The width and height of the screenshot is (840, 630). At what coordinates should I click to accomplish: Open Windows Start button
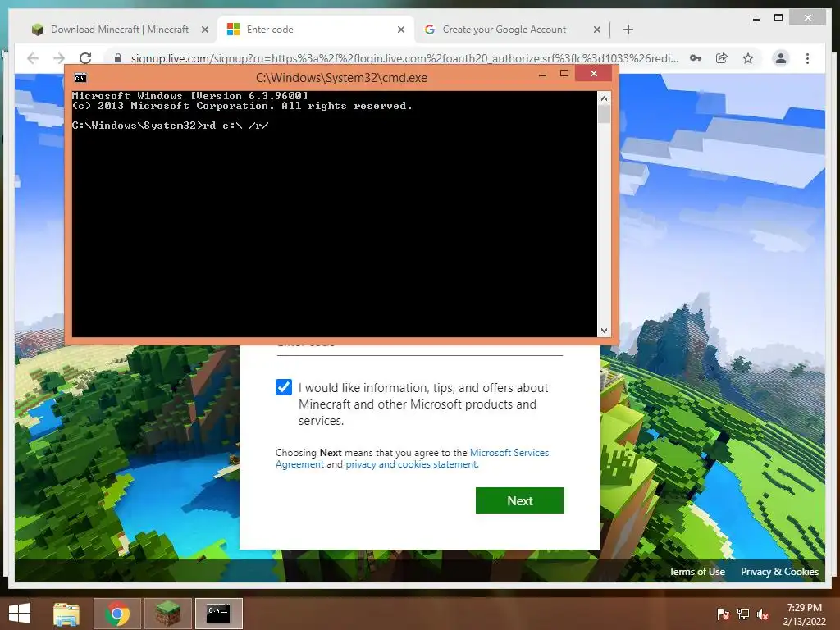coord(20,614)
